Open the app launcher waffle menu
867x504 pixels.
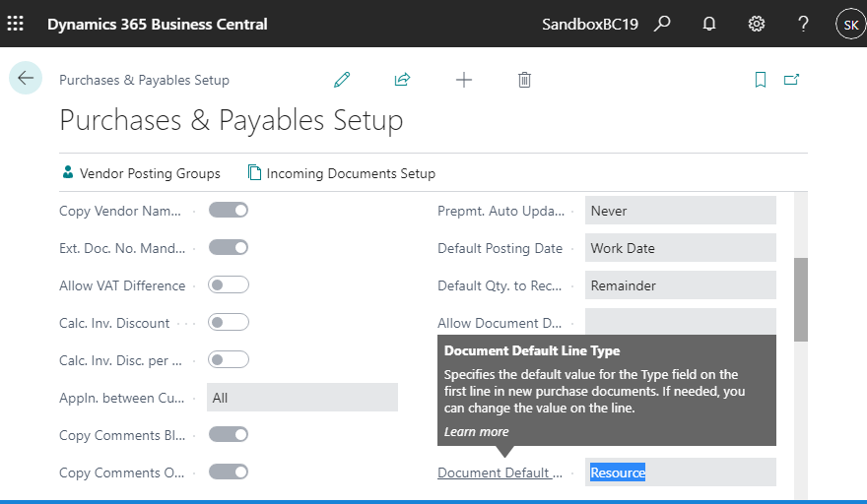tap(16, 24)
